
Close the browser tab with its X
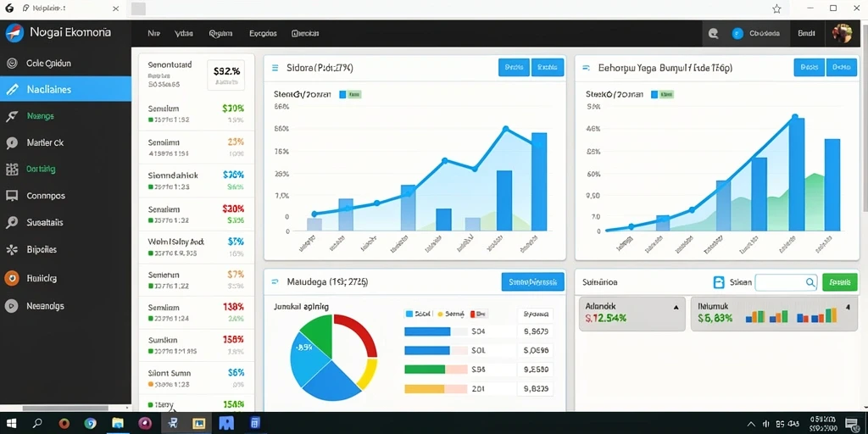[115, 8]
